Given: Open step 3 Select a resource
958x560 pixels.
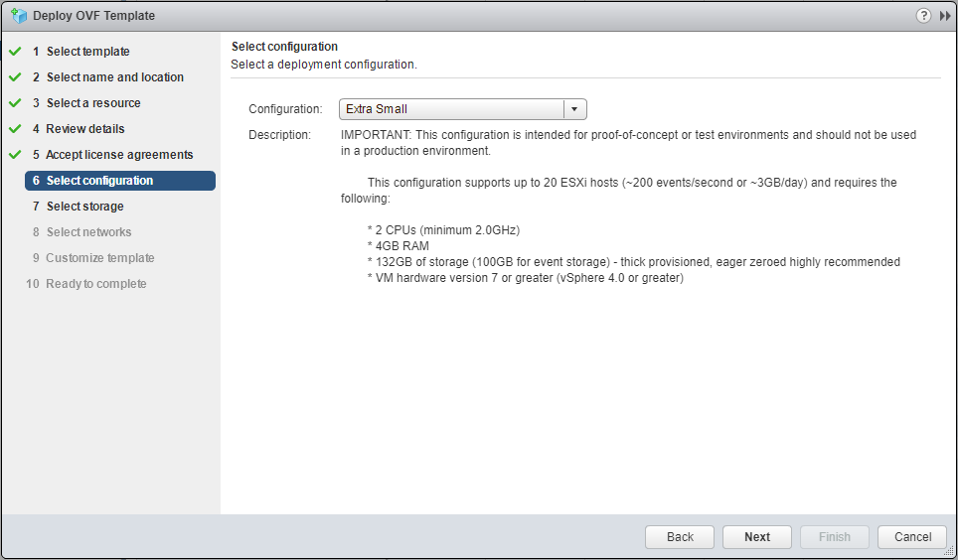Looking at the screenshot, I should coord(93,103).
